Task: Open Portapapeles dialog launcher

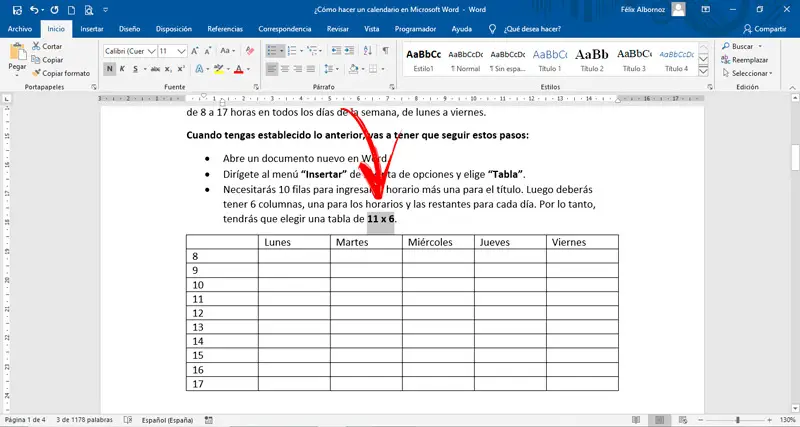Action: [x=93, y=87]
